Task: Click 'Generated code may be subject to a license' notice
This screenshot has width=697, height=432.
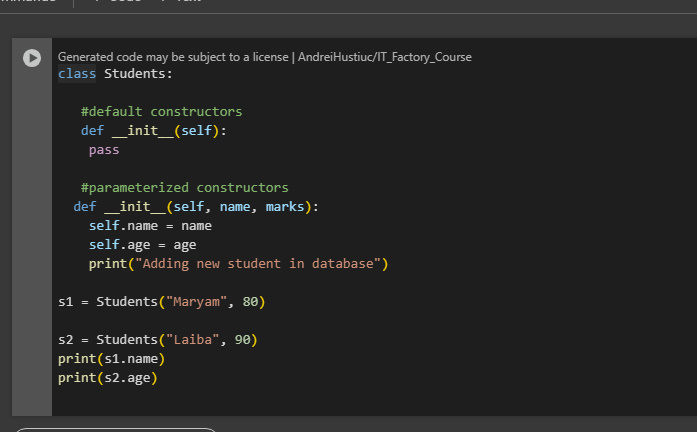Action: coord(173,57)
